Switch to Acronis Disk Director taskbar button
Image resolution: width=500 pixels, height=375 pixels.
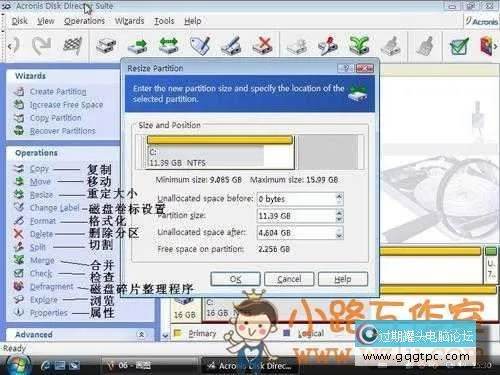coord(249,366)
